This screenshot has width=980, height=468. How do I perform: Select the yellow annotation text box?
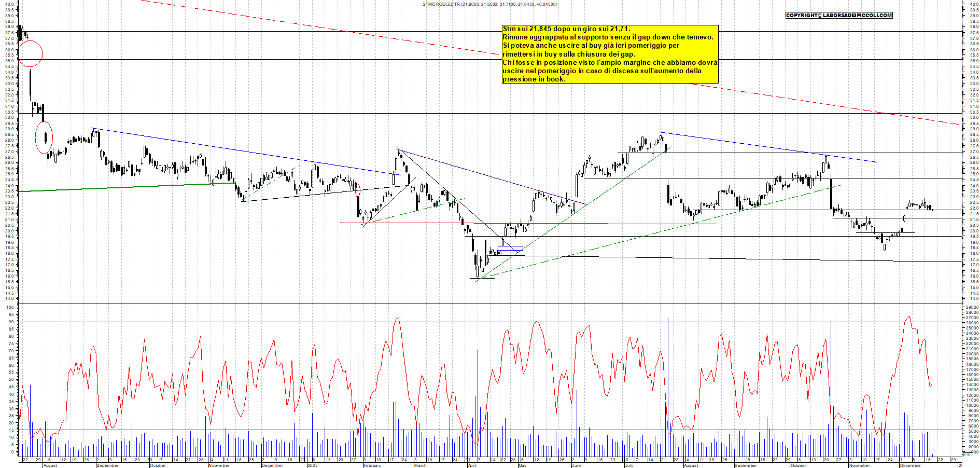610,54
